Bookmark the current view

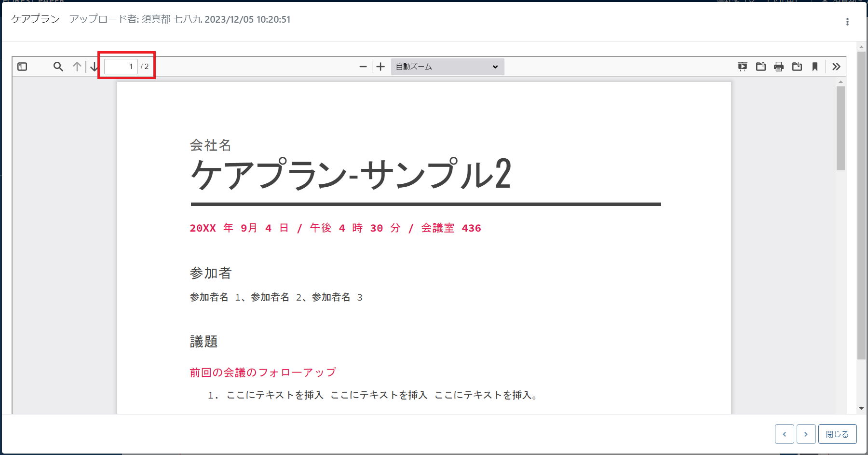[x=814, y=67]
